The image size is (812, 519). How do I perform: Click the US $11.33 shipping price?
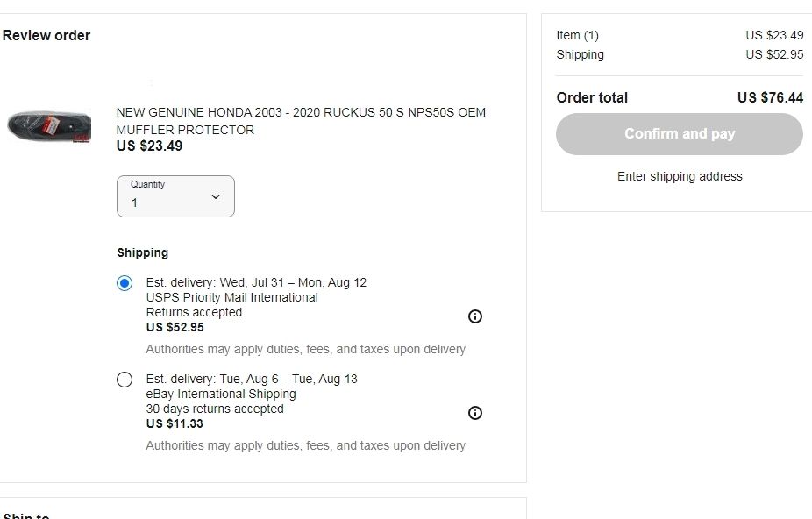click(x=175, y=423)
